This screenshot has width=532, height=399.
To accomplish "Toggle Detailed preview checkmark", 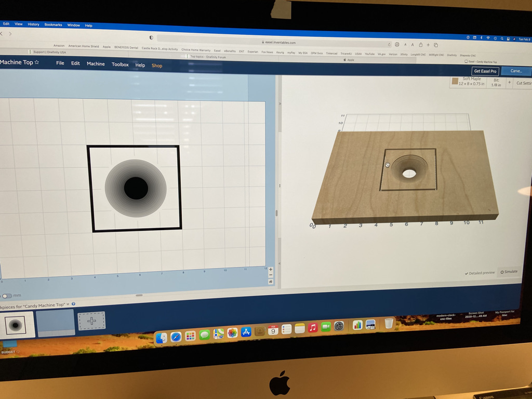I will 480,273.
